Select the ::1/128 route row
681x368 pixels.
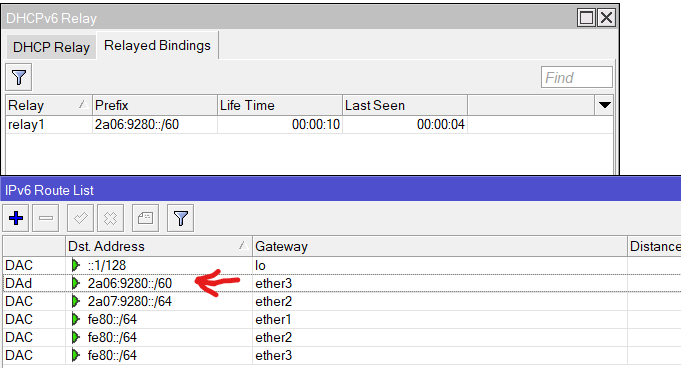pyautogui.click(x=342, y=265)
